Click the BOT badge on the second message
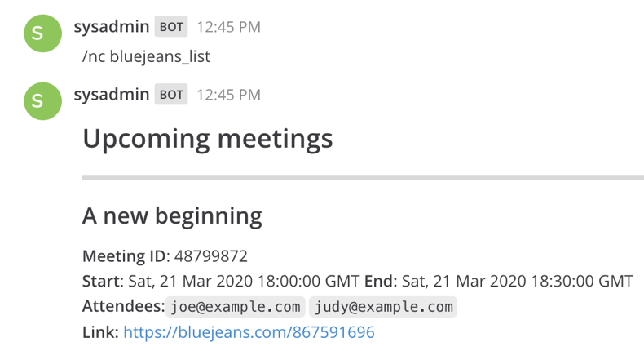Image resolution: width=644 pixels, height=351 pixels. click(x=171, y=95)
